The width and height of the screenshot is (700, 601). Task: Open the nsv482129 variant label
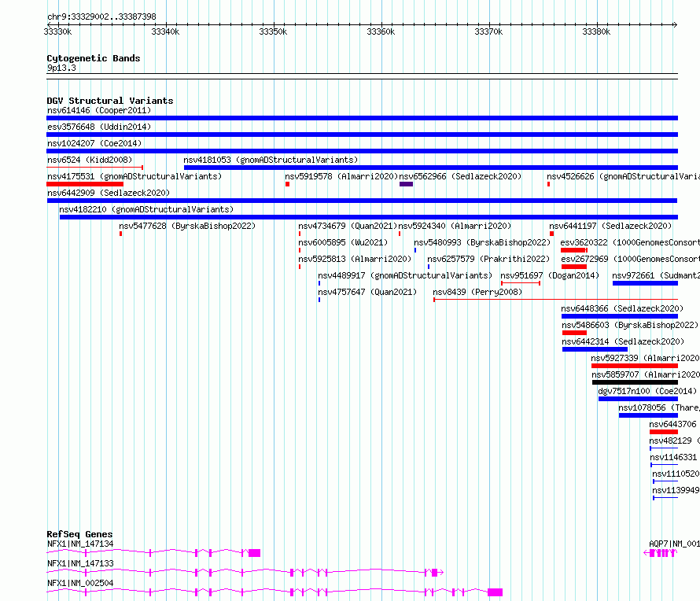674,441
